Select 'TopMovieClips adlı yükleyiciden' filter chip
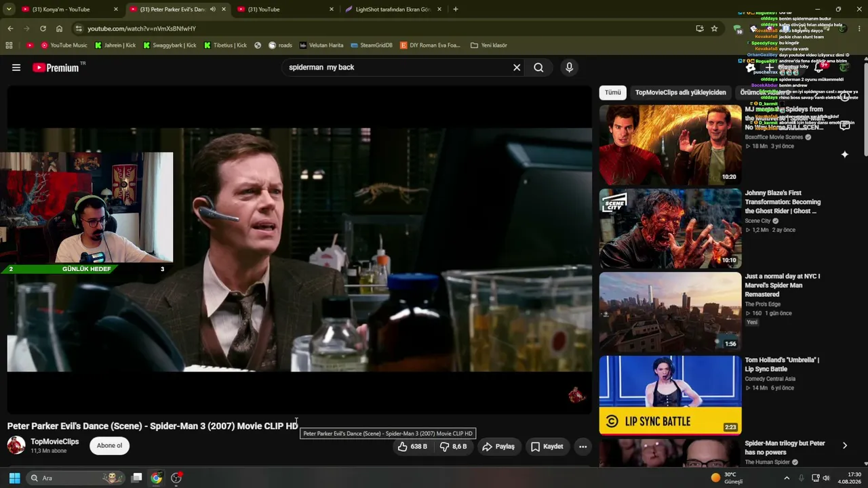Viewport: 868px width, 488px height. [680, 92]
